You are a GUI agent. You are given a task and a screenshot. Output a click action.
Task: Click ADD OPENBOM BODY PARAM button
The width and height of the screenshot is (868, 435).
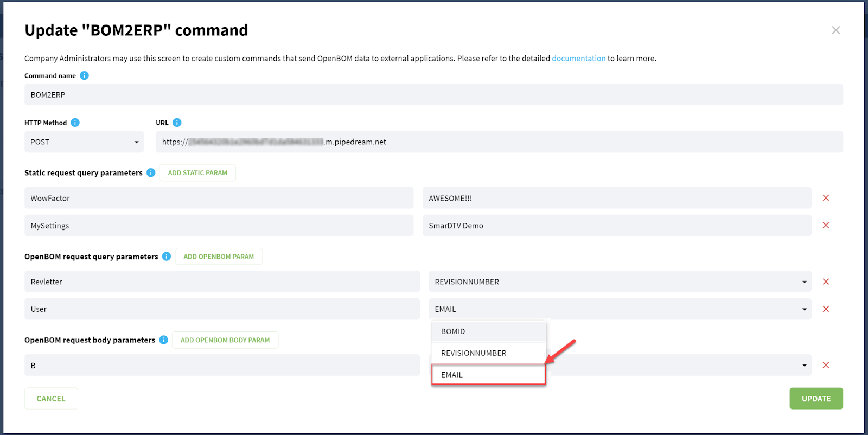pos(225,340)
